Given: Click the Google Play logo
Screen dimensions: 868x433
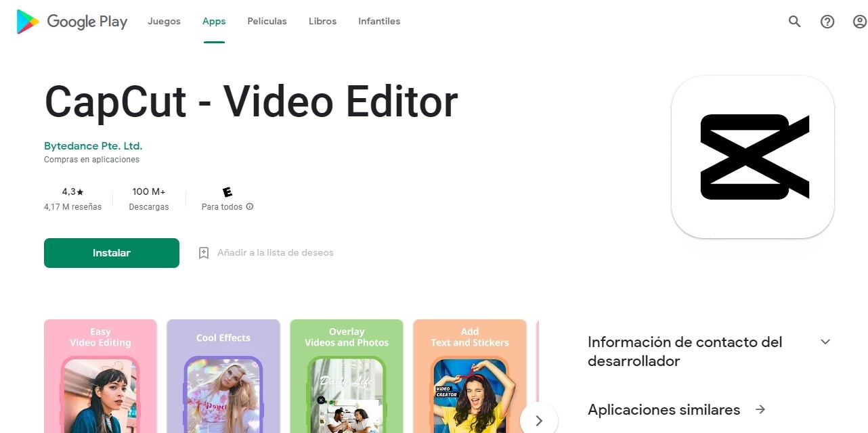Looking at the screenshot, I should pos(72,22).
